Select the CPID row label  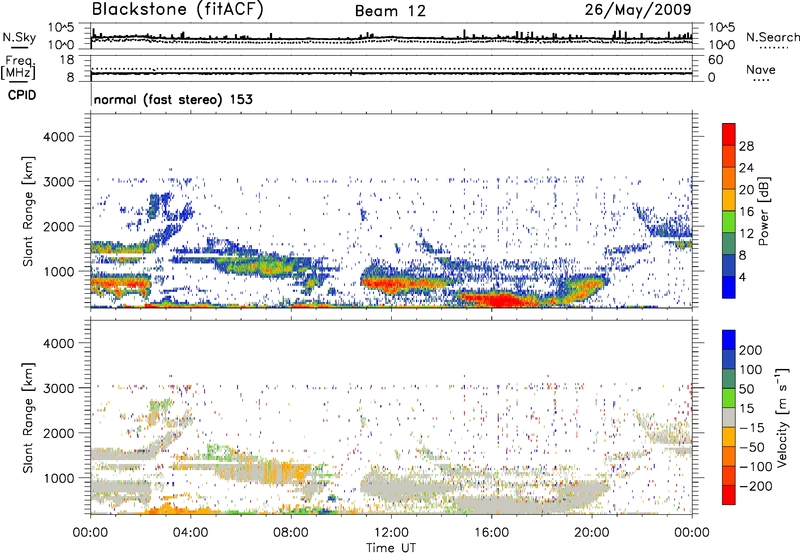22,95
